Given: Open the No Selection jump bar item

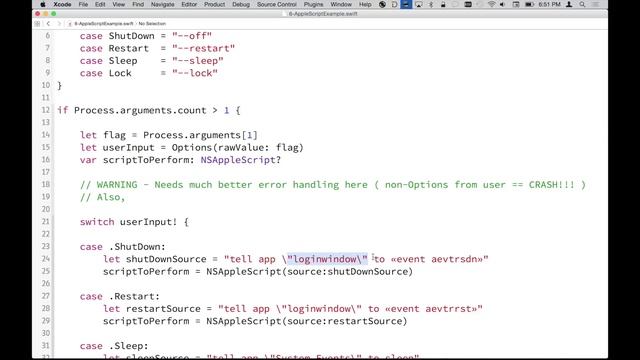Looking at the screenshot, I should [152, 24].
